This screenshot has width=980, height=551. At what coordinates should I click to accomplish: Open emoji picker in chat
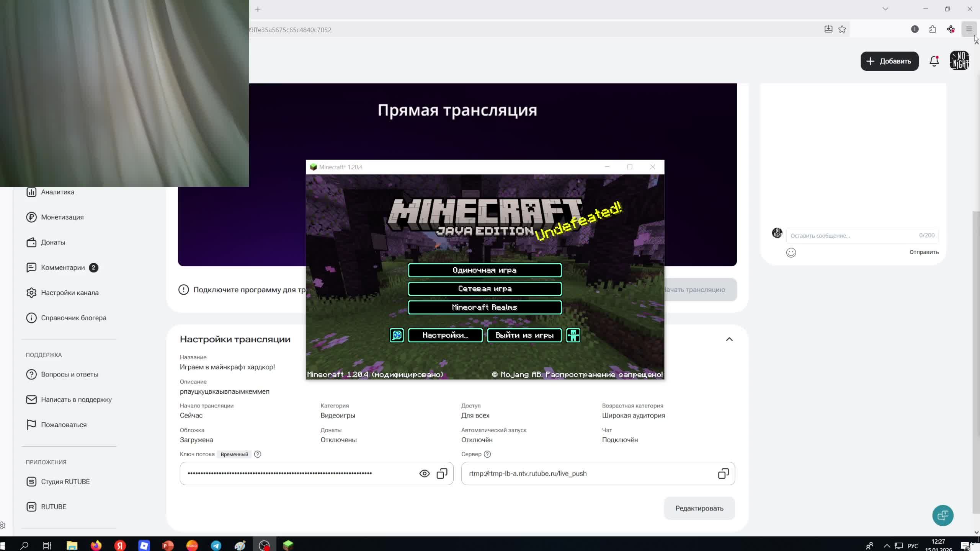tap(791, 253)
